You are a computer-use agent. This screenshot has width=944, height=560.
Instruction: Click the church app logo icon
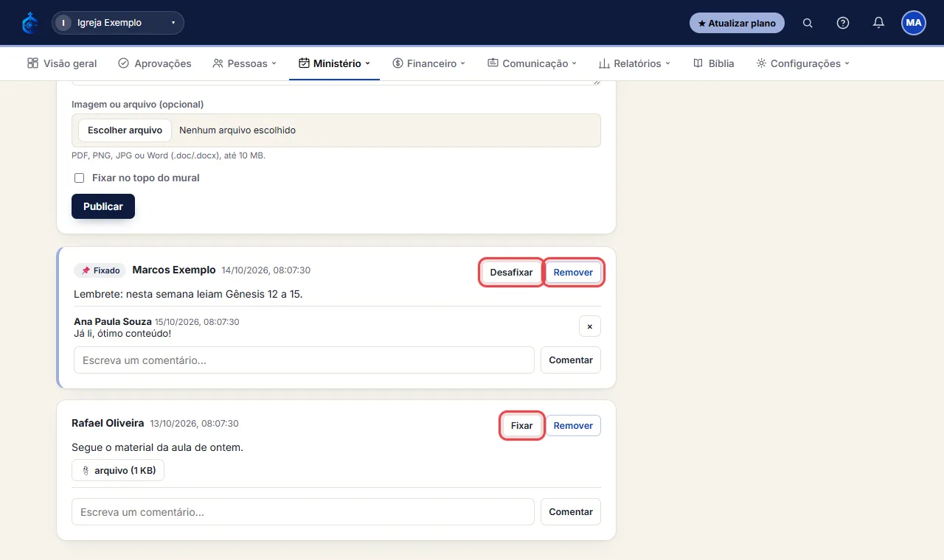coord(30,23)
